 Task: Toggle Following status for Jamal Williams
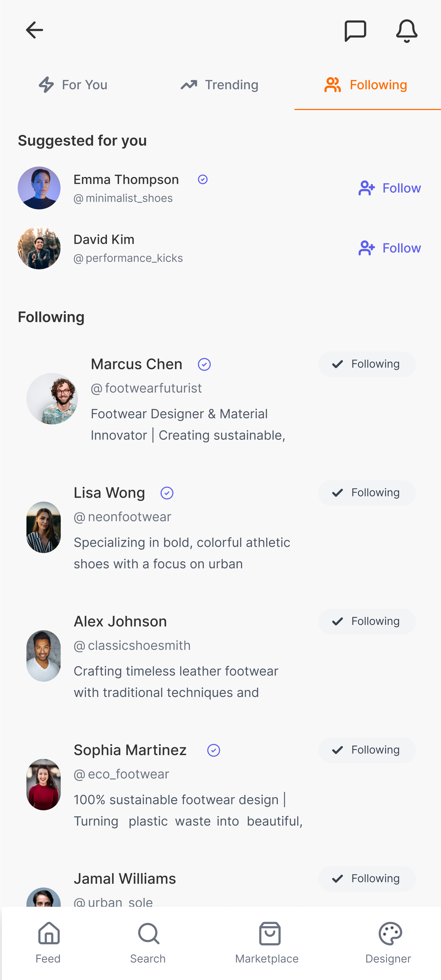[x=366, y=879]
